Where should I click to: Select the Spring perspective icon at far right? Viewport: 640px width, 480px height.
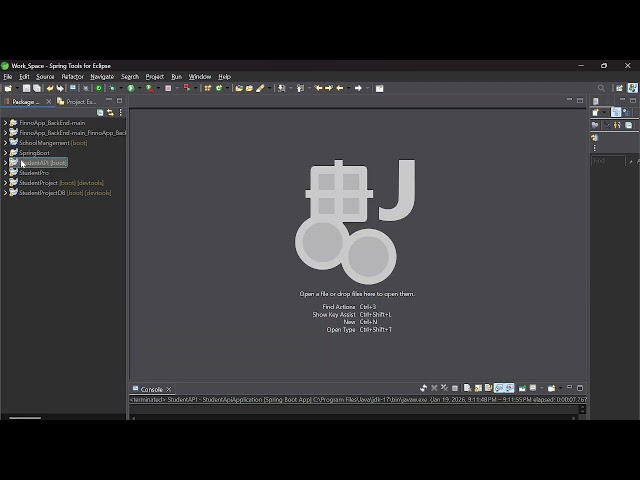tap(633, 88)
